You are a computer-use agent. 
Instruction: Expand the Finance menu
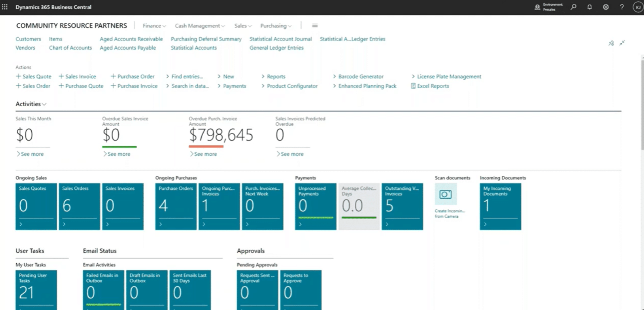154,26
